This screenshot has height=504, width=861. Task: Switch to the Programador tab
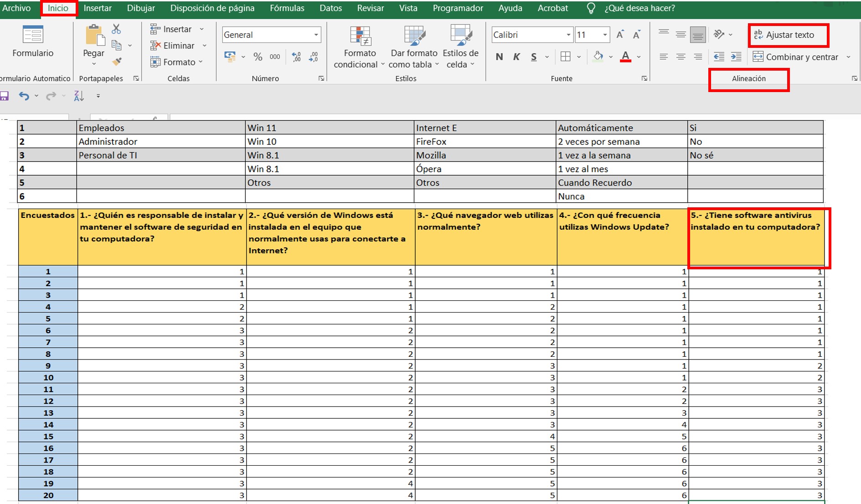[458, 8]
